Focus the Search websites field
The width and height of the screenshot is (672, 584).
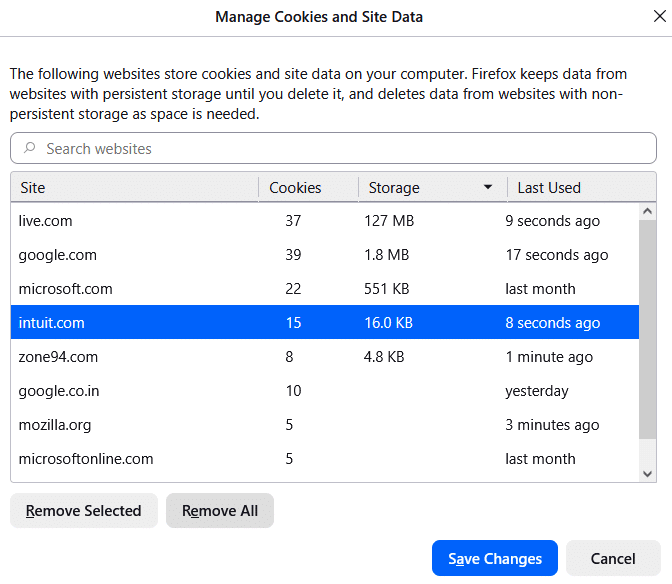tap(340, 149)
